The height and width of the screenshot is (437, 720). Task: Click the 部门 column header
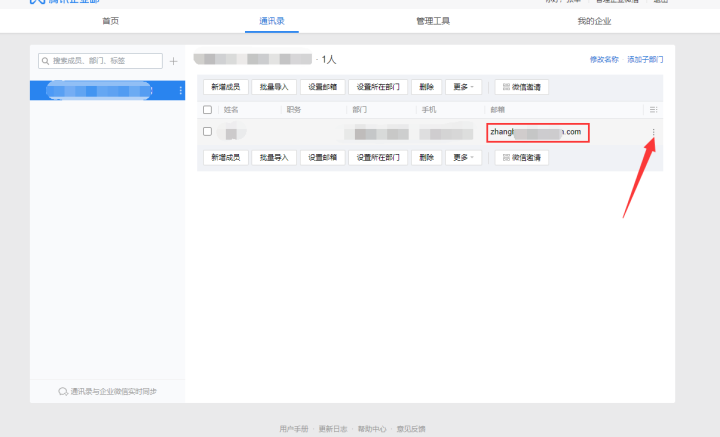(x=360, y=110)
